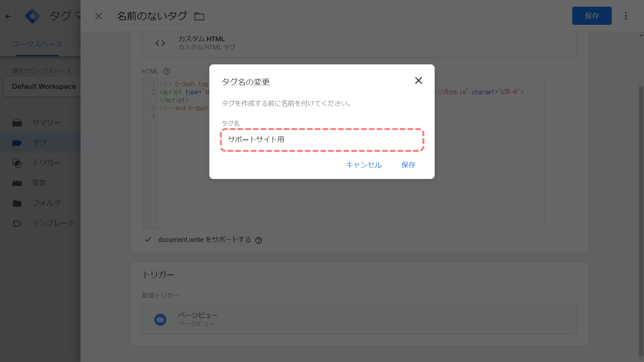Image resolution: width=644 pixels, height=362 pixels.
Task: Open タグ in the sidebar
Action: pos(40,143)
